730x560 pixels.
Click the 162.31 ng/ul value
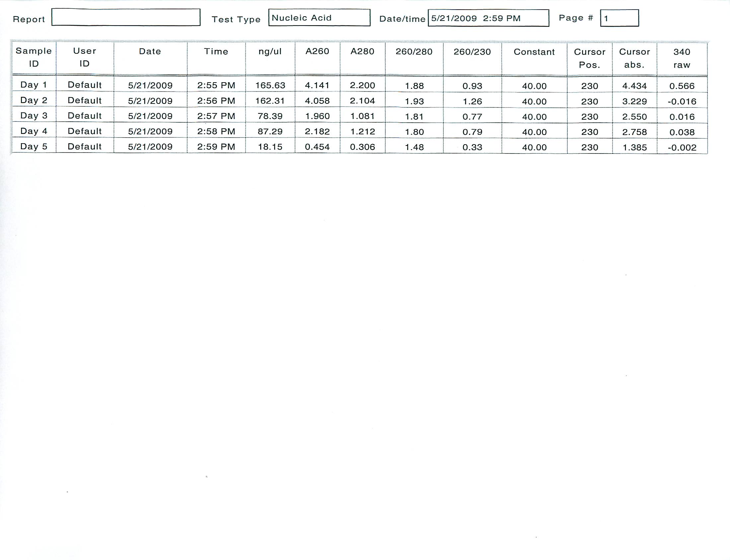(270, 101)
